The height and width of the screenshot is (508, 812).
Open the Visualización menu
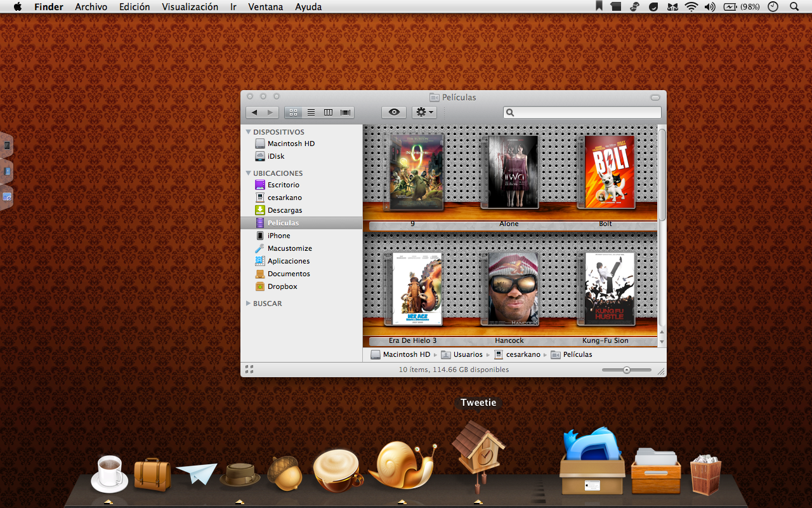(x=190, y=7)
